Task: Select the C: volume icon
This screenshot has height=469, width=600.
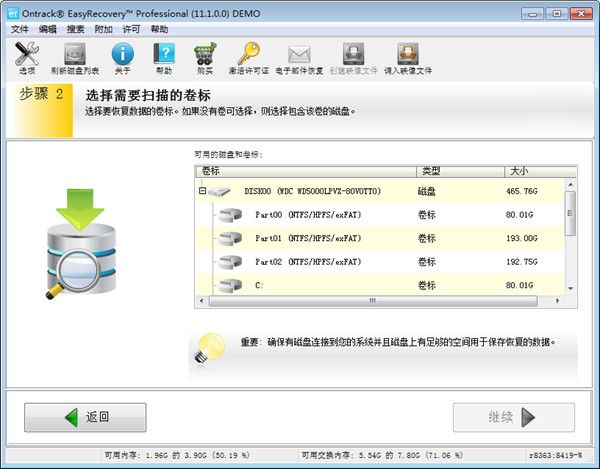Action: tap(230, 285)
